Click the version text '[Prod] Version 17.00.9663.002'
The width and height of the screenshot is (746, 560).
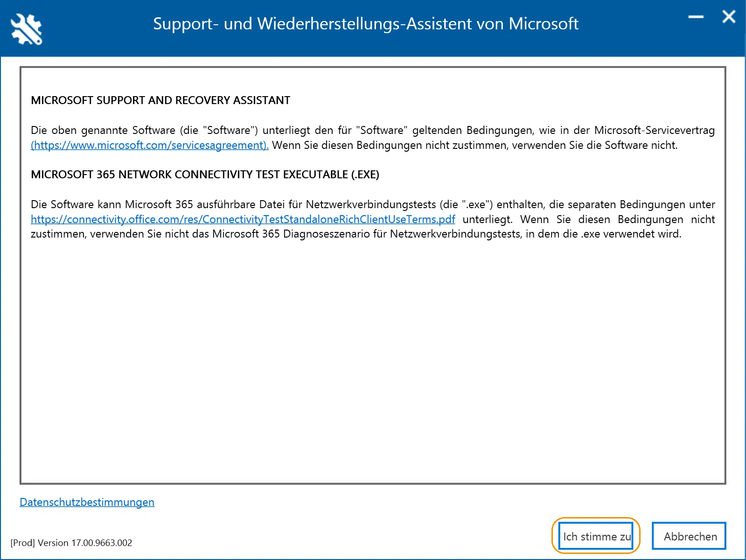coord(71,543)
